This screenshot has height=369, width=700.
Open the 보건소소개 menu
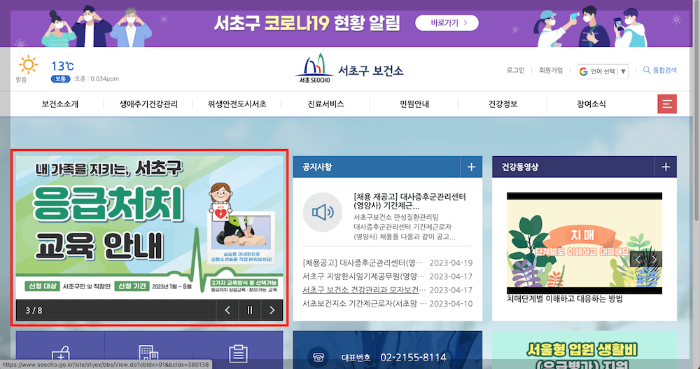tap(60, 104)
